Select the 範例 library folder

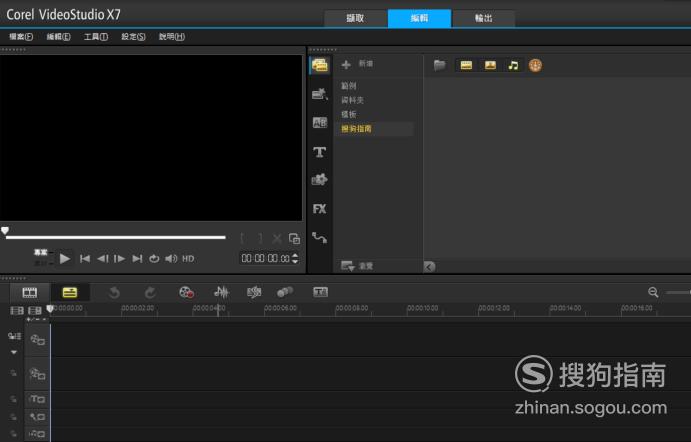point(349,86)
